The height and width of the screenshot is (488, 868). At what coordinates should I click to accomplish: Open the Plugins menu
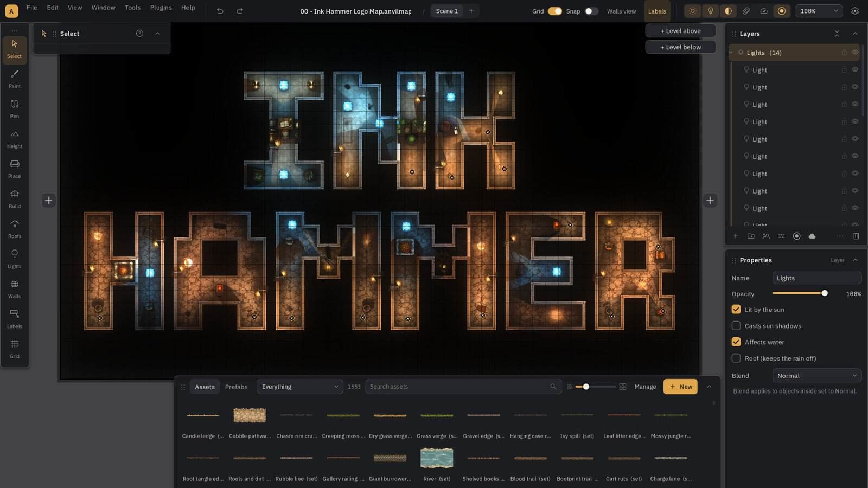[161, 8]
